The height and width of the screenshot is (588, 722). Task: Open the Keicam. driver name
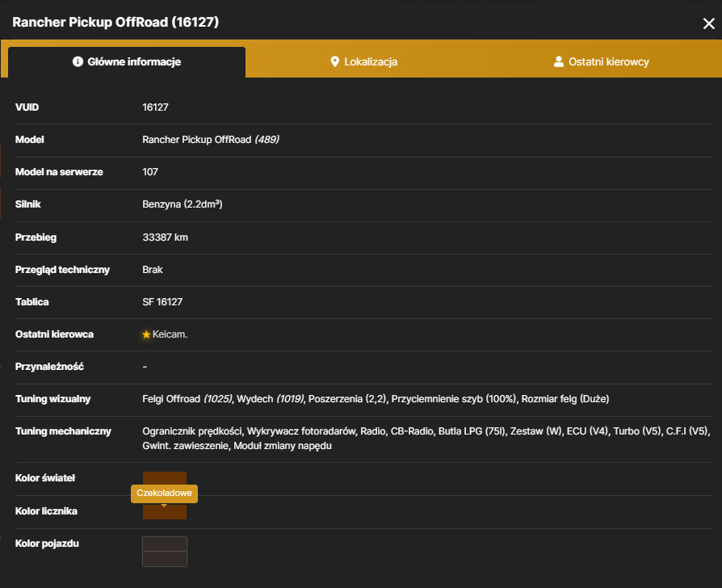point(170,334)
